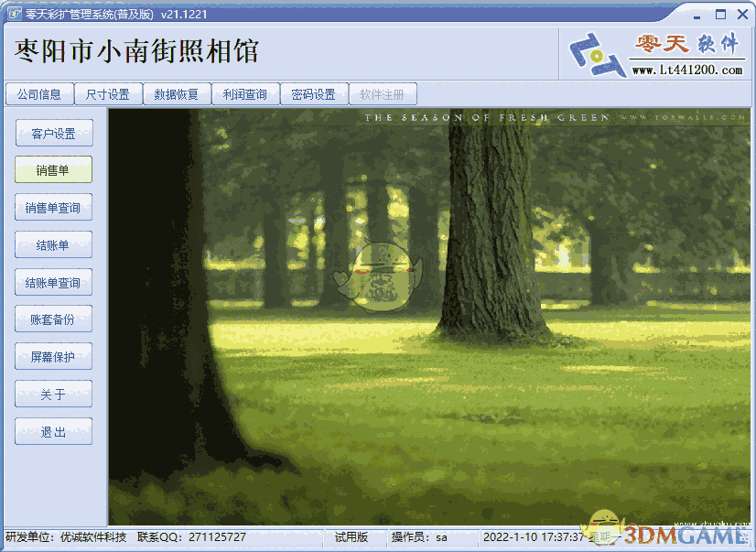
Task: Switch to the 密码设置 tab
Action: tap(313, 93)
